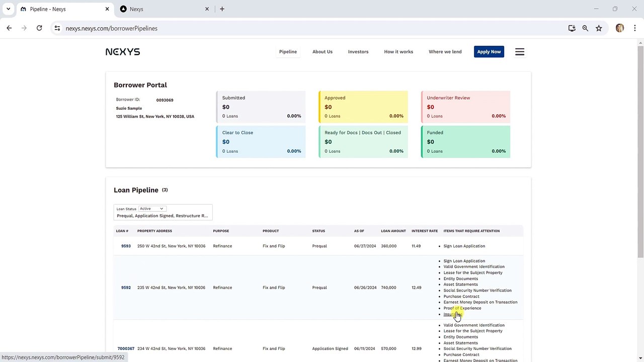Click Entity Documents for loan 9592
This screenshot has height=362, width=644.
[x=461, y=279]
